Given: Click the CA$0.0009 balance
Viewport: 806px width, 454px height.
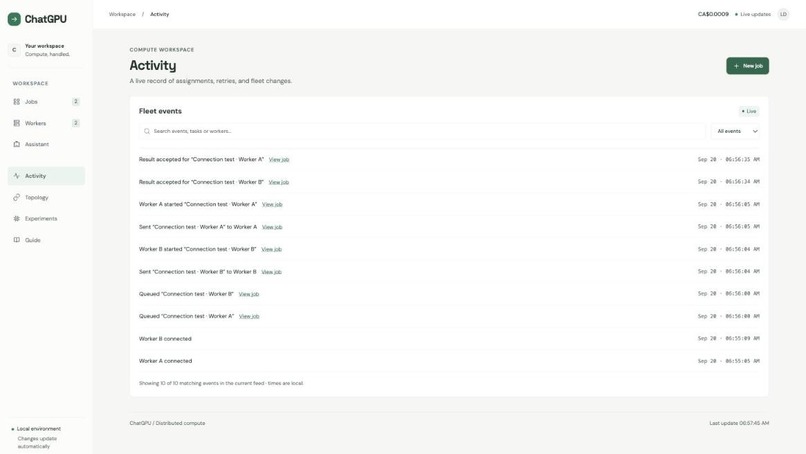Looking at the screenshot, I should tap(713, 14).
